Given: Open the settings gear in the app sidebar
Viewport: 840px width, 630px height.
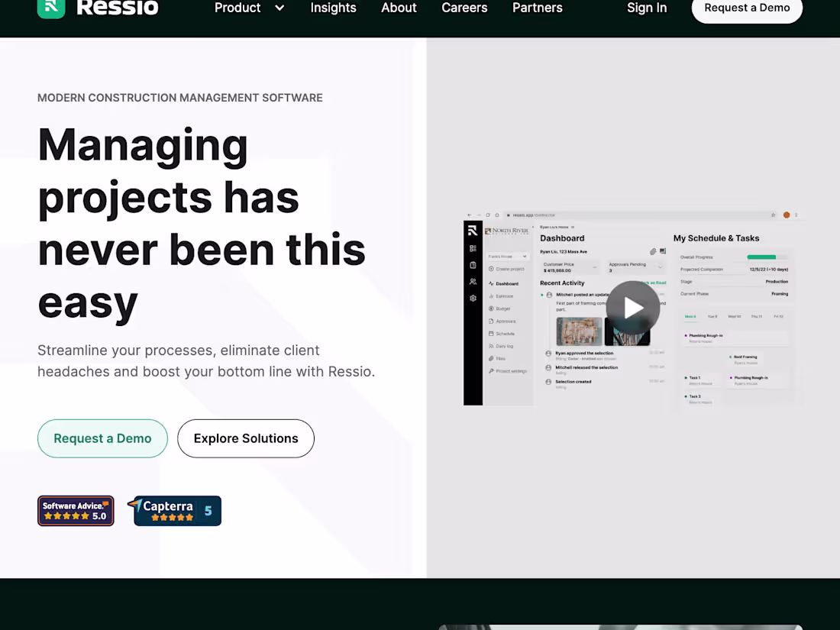Looking at the screenshot, I should (472, 298).
